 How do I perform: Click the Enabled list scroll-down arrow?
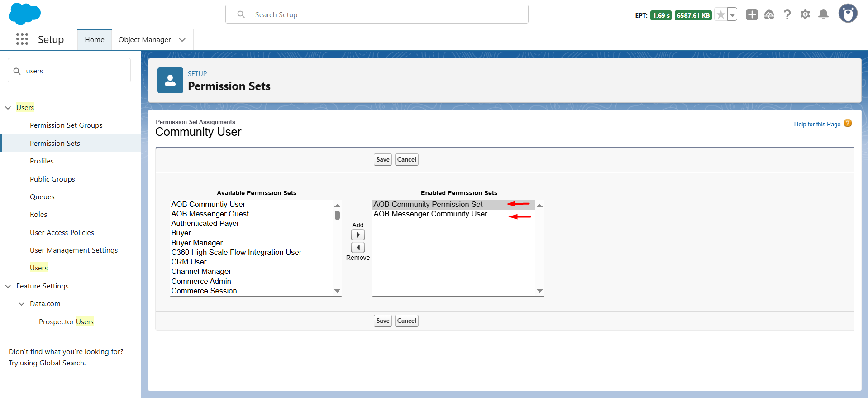[x=539, y=291]
